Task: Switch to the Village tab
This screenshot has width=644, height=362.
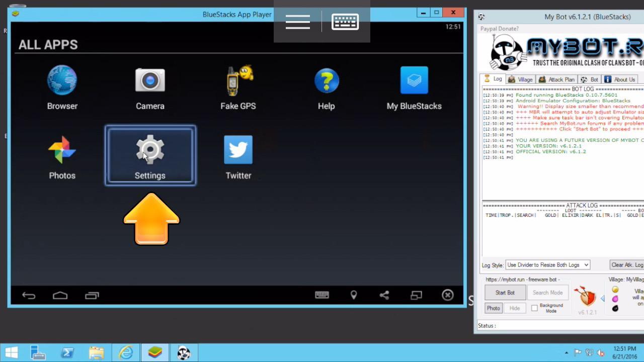Action: [520, 79]
